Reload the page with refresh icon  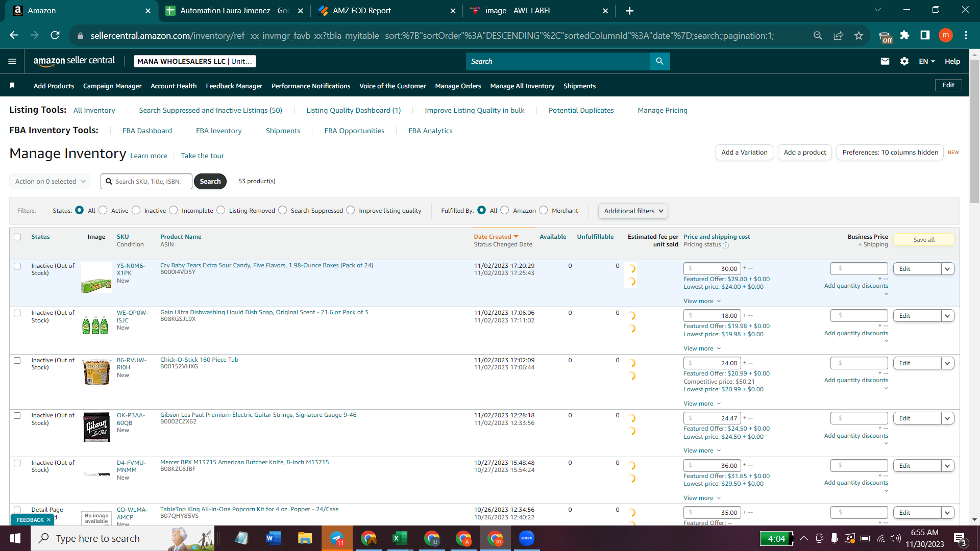(55, 35)
